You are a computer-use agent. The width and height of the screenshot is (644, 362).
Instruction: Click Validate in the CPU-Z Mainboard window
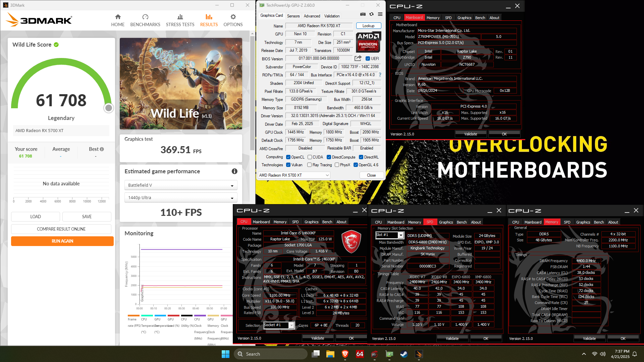(470, 134)
